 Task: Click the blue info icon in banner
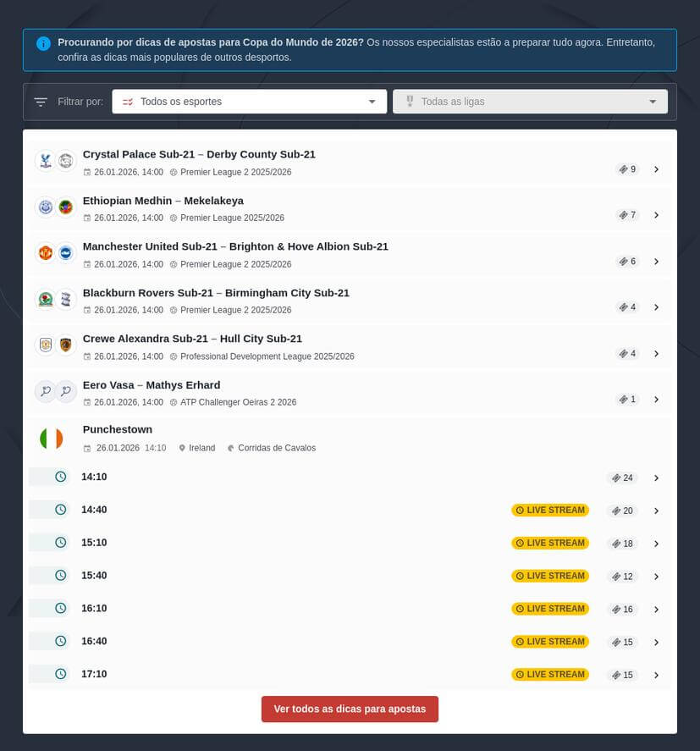43,43
